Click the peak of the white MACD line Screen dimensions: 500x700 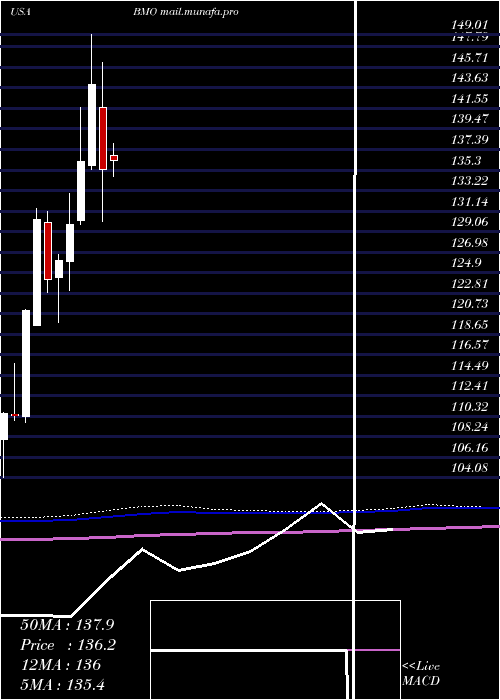[x=321, y=504]
